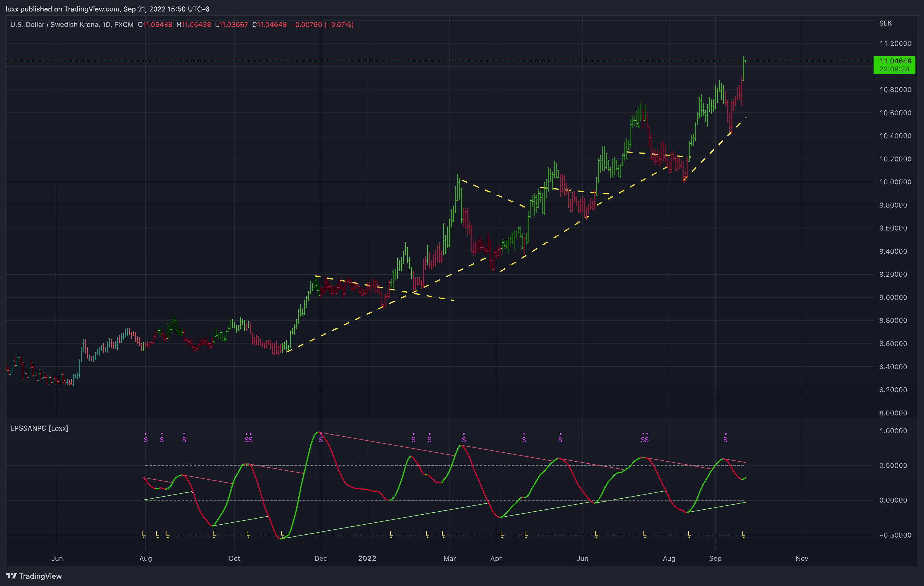
Task: Click the high value H11.05438
Action: 194,25
